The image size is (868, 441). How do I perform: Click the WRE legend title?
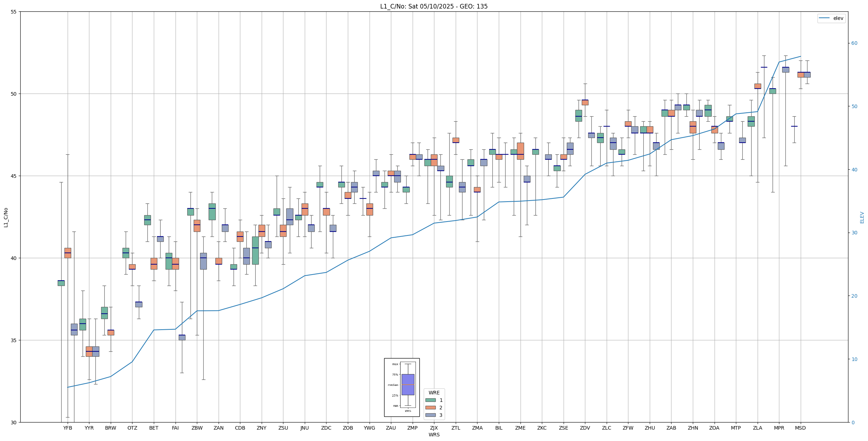[434, 393]
